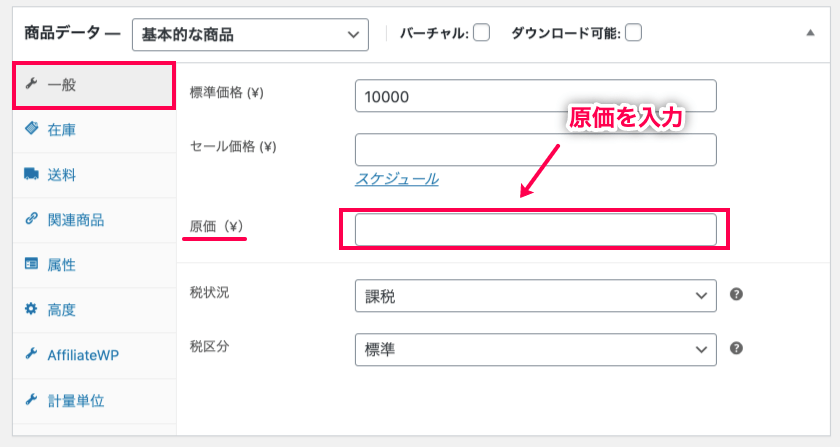The image size is (840, 447).
Task: Click the gear icon beside 高度
Action: pyautogui.click(x=31, y=309)
